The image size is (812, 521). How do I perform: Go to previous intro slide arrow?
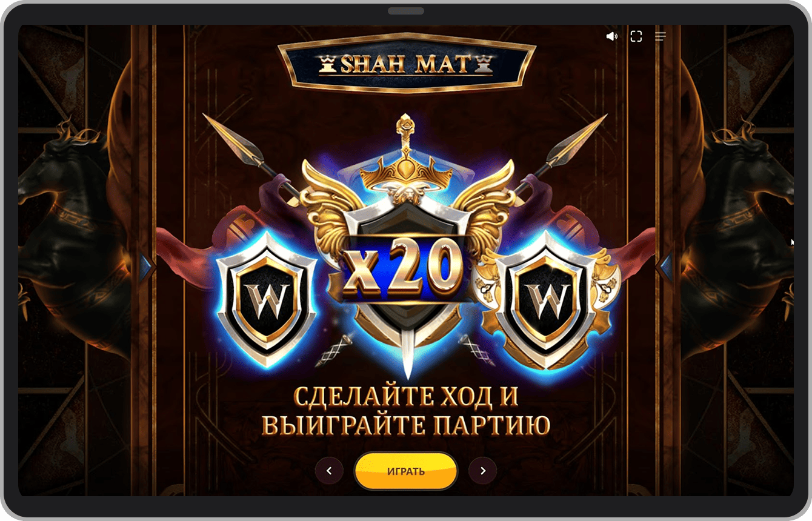pyautogui.click(x=329, y=471)
